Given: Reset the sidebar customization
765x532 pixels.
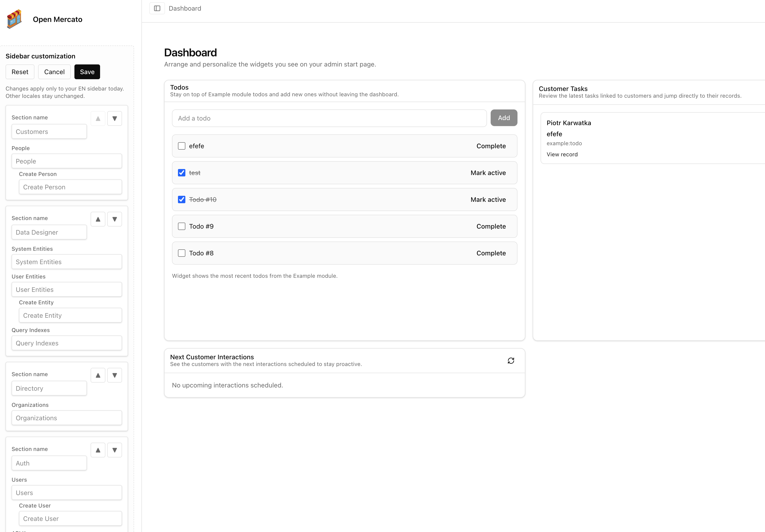Looking at the screenshot, I should coord(20,72).
